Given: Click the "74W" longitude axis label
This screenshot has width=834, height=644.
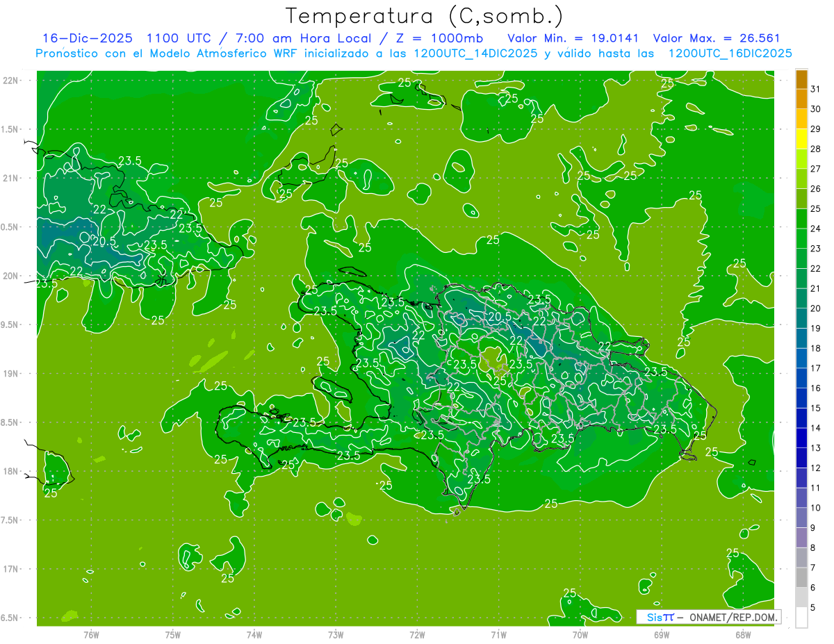Looking at the screenshot, I should 254,635.
